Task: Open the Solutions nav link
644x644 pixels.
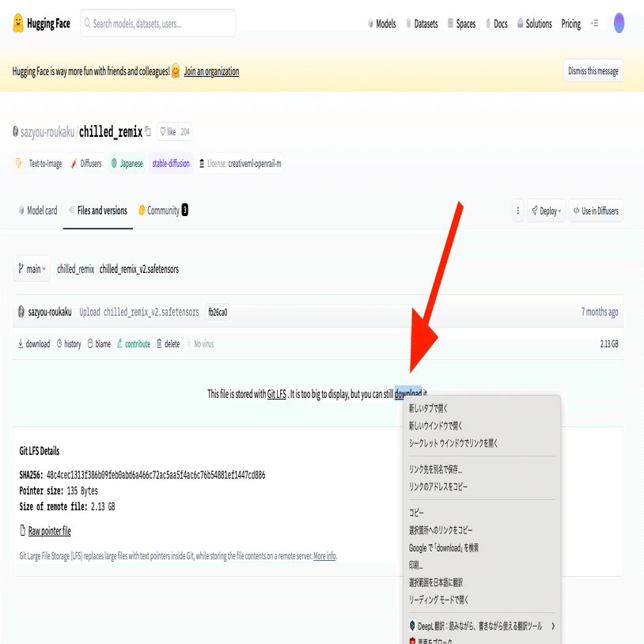Action: click(534, 24)
